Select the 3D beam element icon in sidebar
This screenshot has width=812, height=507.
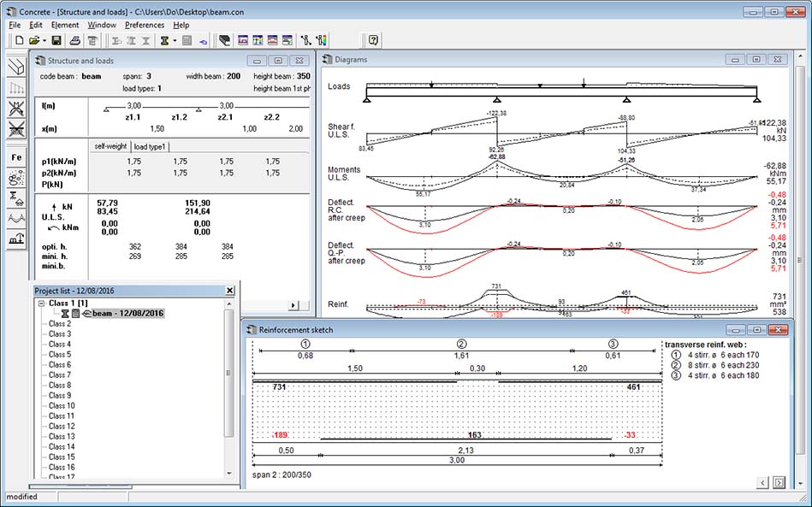(x=16, y=68)
